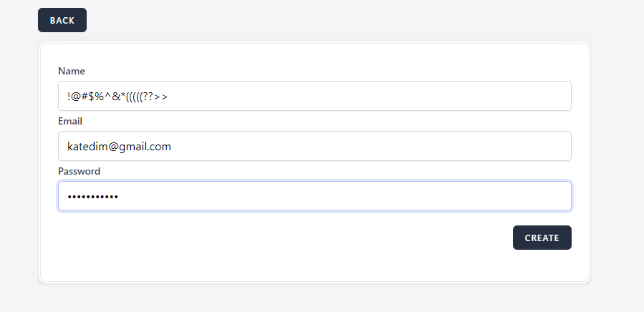Click the Back button
Viewport: 644px width, 312px height.
coord(62,20)
